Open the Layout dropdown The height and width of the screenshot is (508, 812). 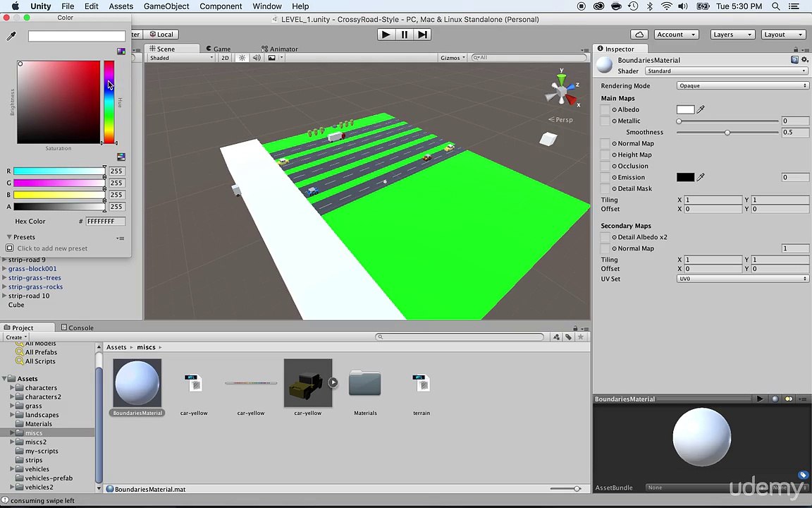point(783,35)
